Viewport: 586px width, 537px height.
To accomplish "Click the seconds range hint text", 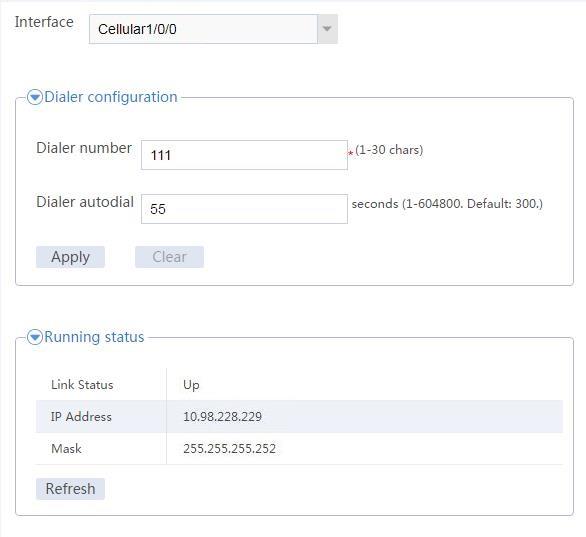I will [x=447, y=204].
